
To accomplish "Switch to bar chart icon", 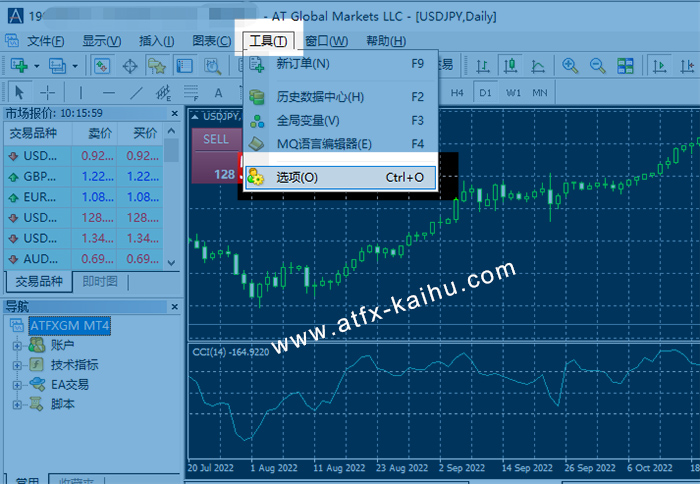I will (483, 66).
